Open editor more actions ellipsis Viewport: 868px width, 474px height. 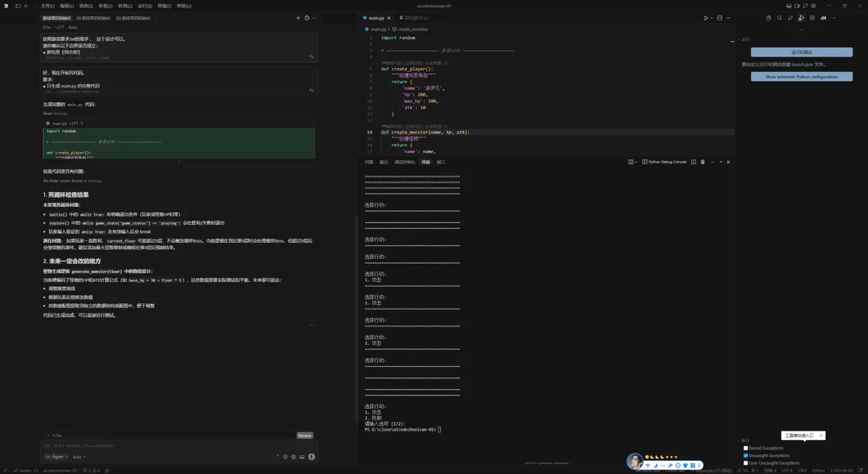coord(728,18)
